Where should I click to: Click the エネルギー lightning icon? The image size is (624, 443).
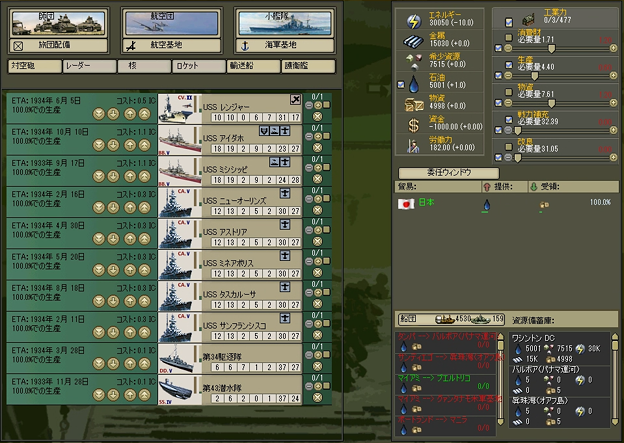(x=414, y=21)
